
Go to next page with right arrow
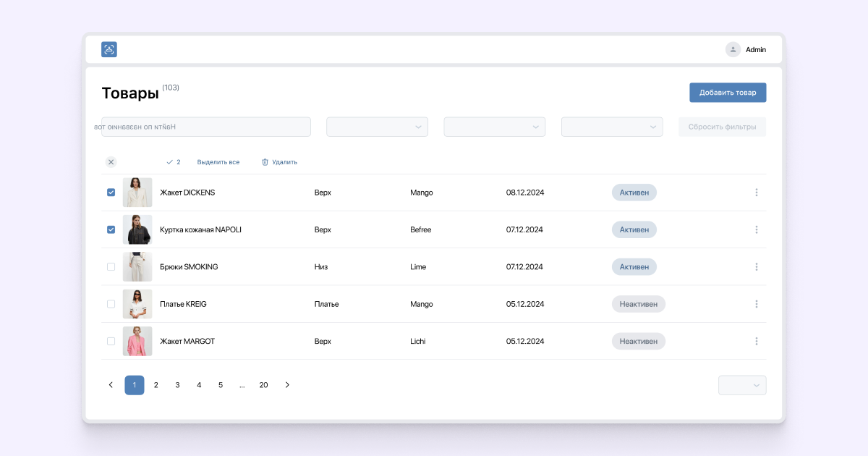coord(287,385)
